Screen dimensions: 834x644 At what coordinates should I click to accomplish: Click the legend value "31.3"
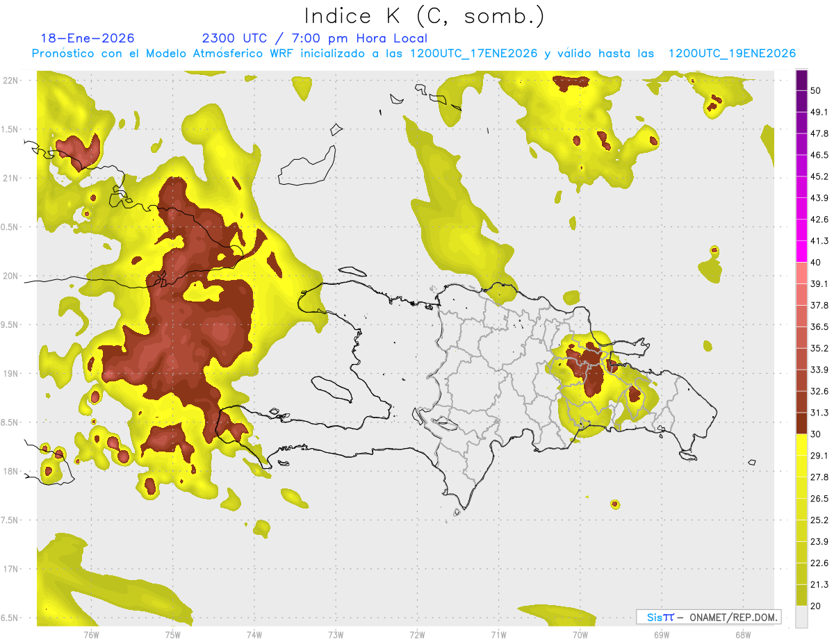click(819, 413)
